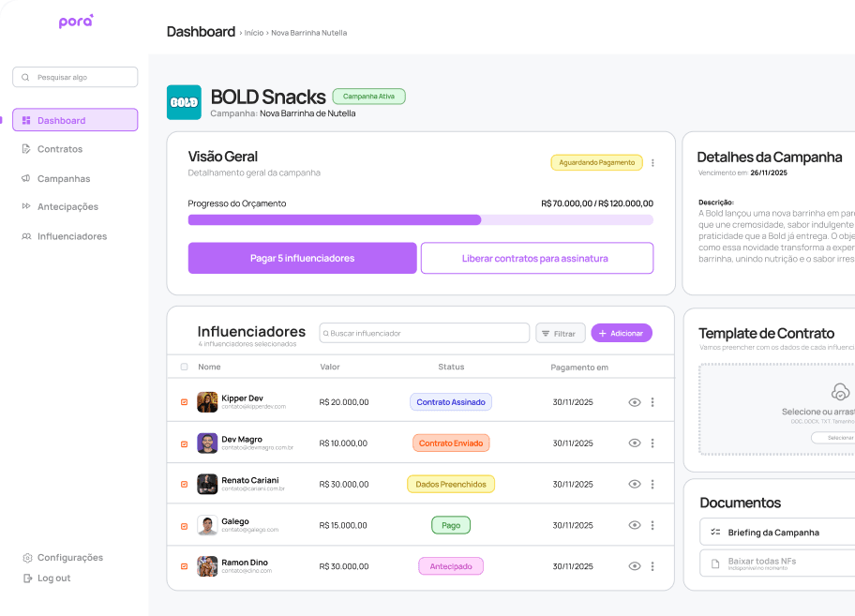
Task: Click Dev Magro's avatar
Action: 207,443
